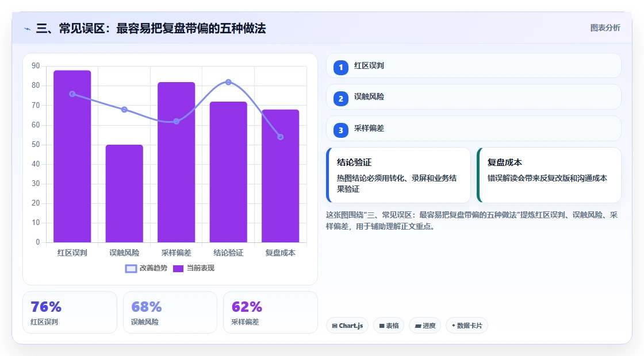Image resolution: width=644 pixels, height=356 pixels.
Task: Select the 误触风险 list item
Action: 474,97
